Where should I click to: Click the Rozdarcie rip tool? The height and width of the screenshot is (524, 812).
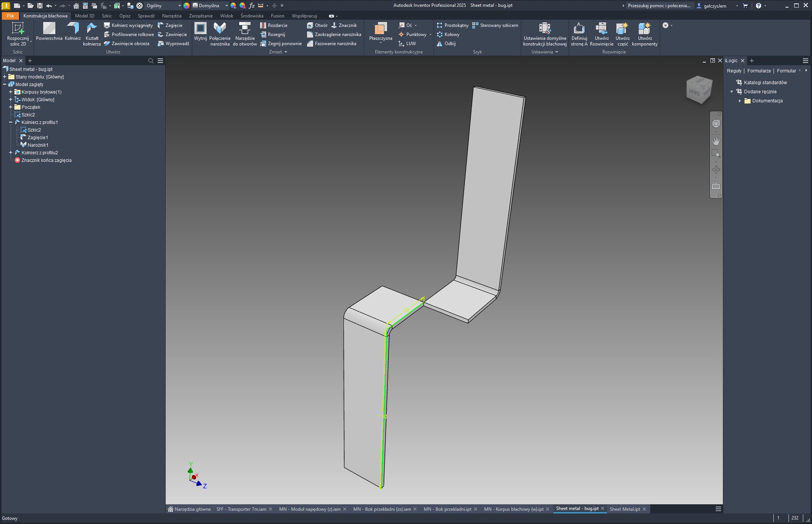(274, 25)
